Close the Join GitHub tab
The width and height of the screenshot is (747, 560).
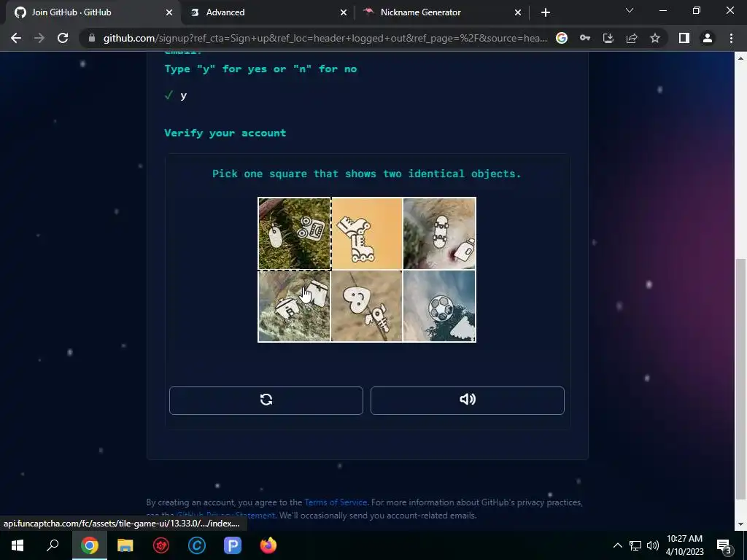pyautogui.click(x=169, y=12)
